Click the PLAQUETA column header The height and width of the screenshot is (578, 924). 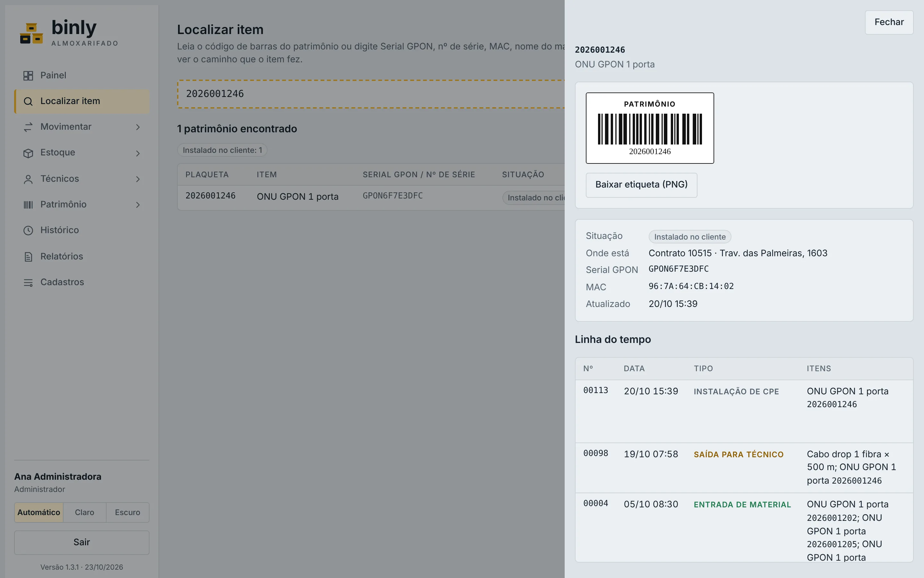pyautogui.click(x=207, y=175)
